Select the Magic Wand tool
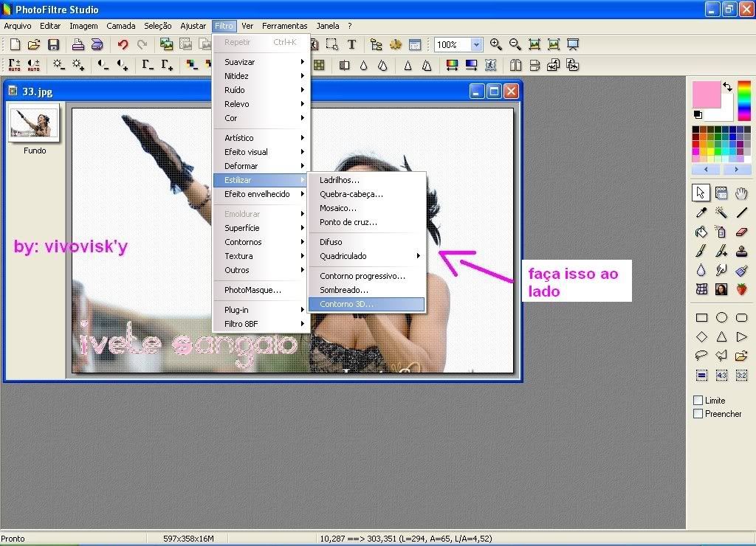 (x=721, y=212)
